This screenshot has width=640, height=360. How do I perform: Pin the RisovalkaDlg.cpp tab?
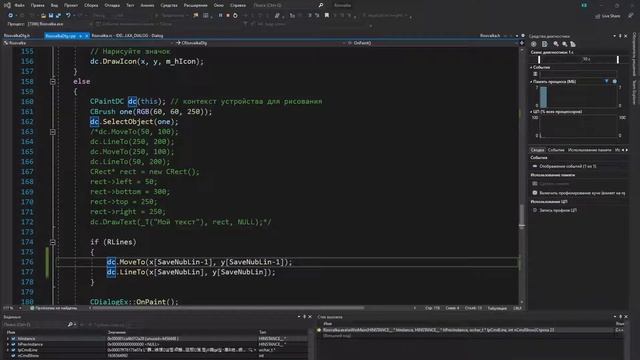[81, 36]
